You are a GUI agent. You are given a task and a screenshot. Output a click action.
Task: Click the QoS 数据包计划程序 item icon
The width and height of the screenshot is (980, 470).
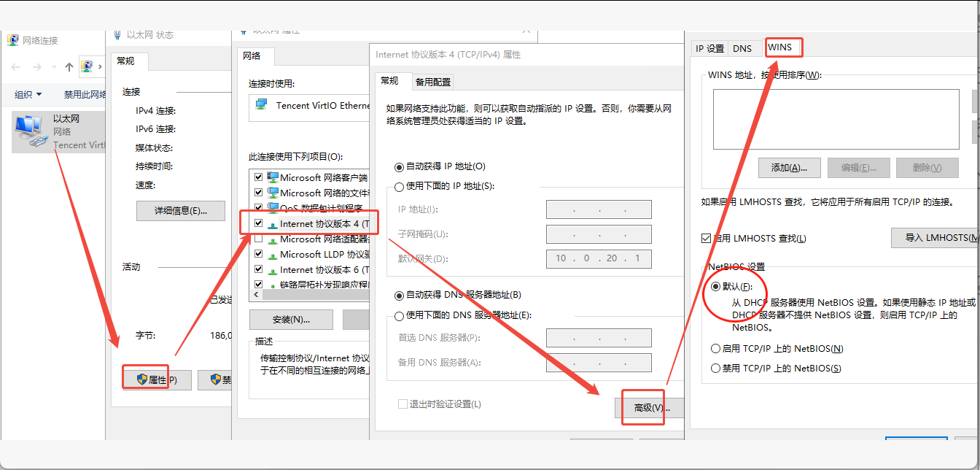pyautogui.click(x=273, y=208)
